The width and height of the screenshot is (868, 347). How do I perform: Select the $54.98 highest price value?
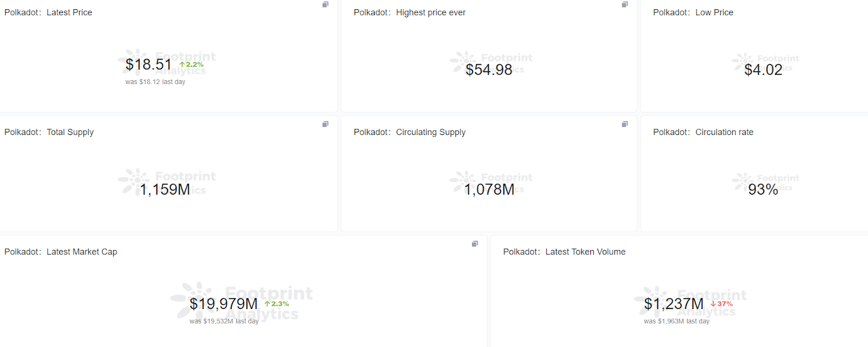point(488,69)
